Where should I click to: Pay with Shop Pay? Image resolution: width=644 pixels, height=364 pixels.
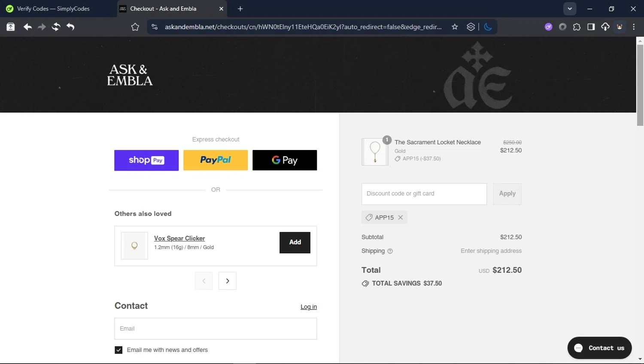[x=146, y=160]
